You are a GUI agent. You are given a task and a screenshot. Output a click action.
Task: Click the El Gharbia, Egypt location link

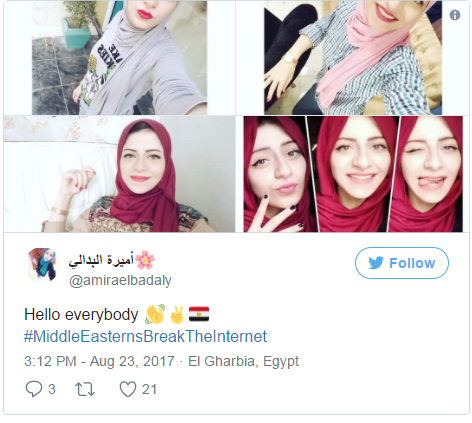point(243,362)
